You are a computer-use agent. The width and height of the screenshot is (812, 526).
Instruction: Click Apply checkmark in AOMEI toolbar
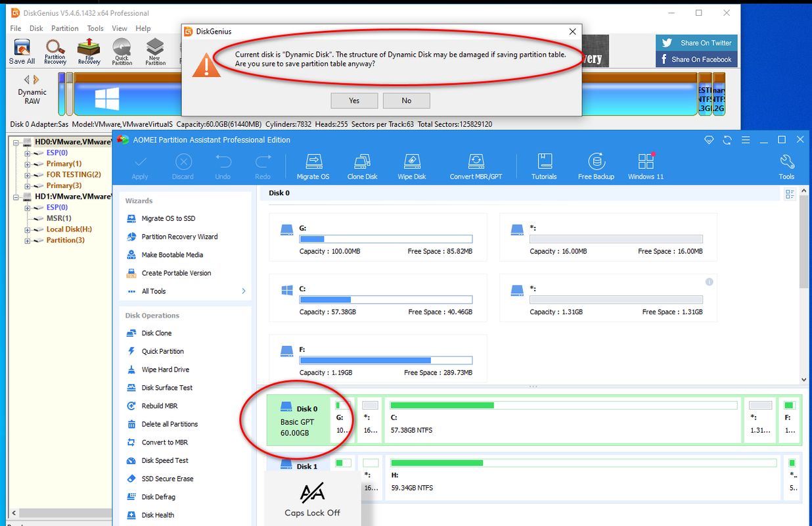pyautogui.click(x=140, y=167)
